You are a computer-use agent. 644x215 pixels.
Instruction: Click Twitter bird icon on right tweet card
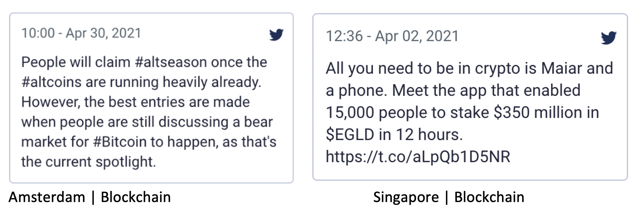[x=609, y=38]
